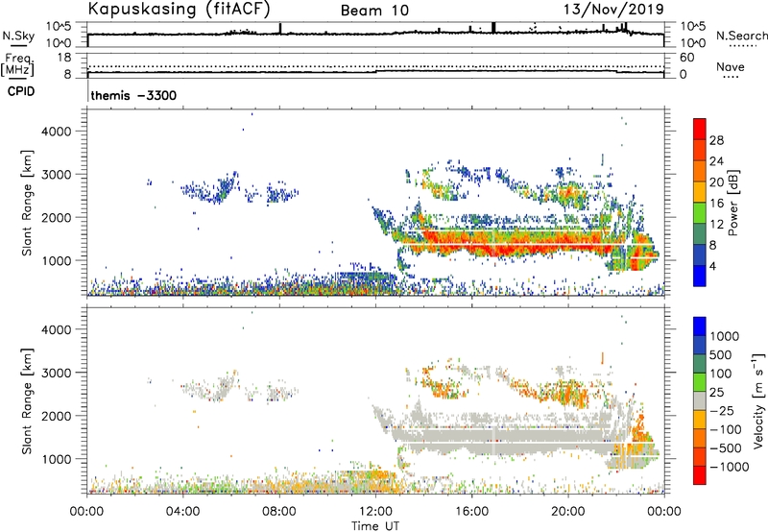Click the "16:00" time tick label
Viewport: 768px width, 532px height.
click(x=471, y=512)
